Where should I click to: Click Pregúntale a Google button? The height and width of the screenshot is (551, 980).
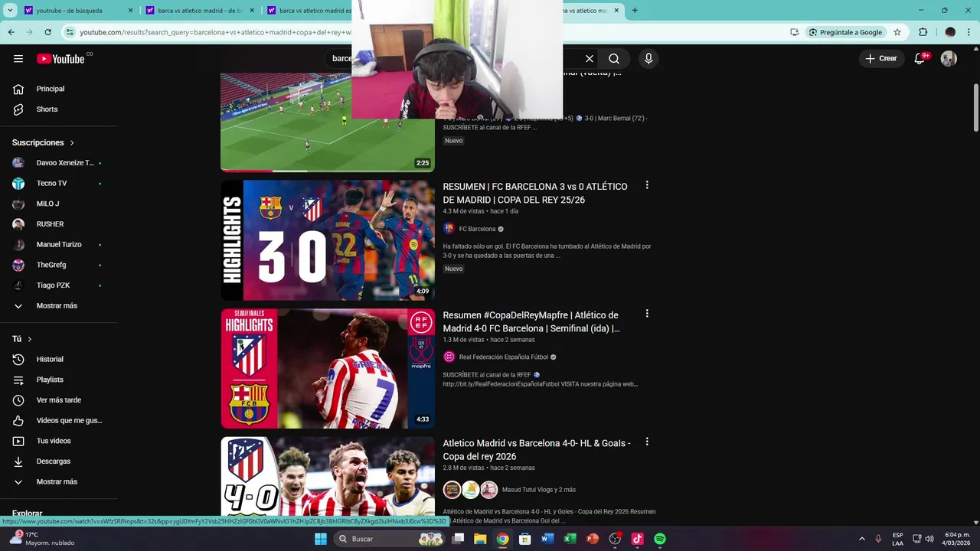pos(844,32)
